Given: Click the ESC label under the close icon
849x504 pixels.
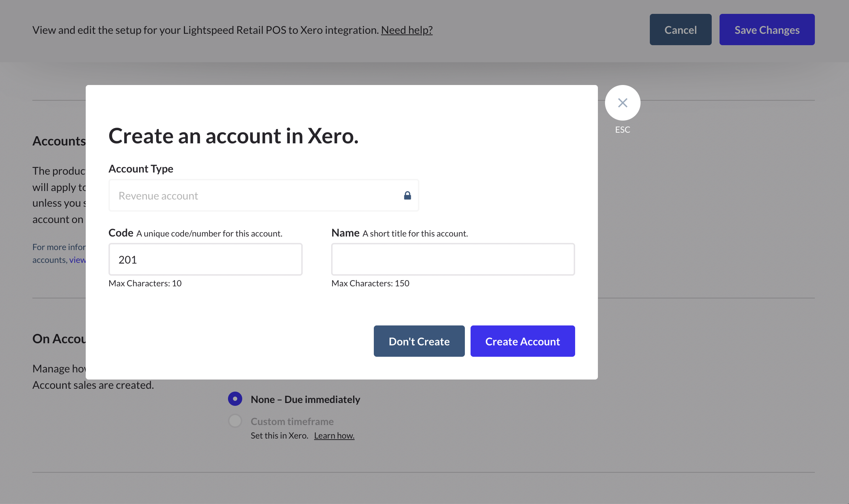Looking at the screenshot, I should tap(622, 129).
